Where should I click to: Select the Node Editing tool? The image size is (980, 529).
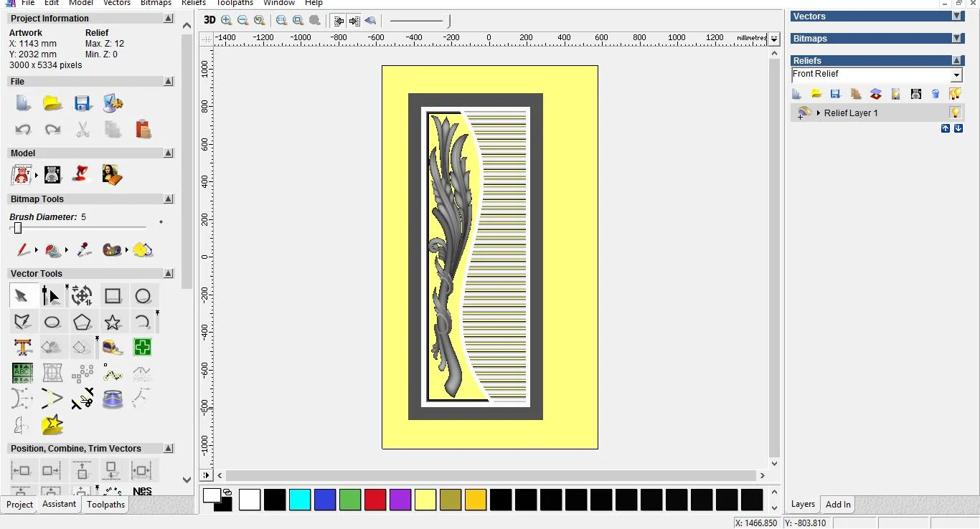(51, 295)
